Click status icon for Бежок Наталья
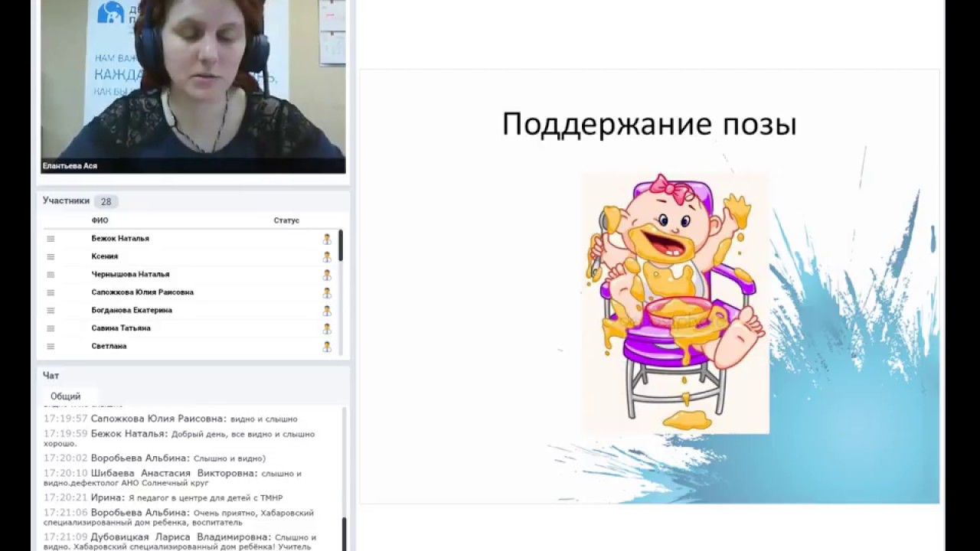Screen dimensions: 980x551 (327, 239)
